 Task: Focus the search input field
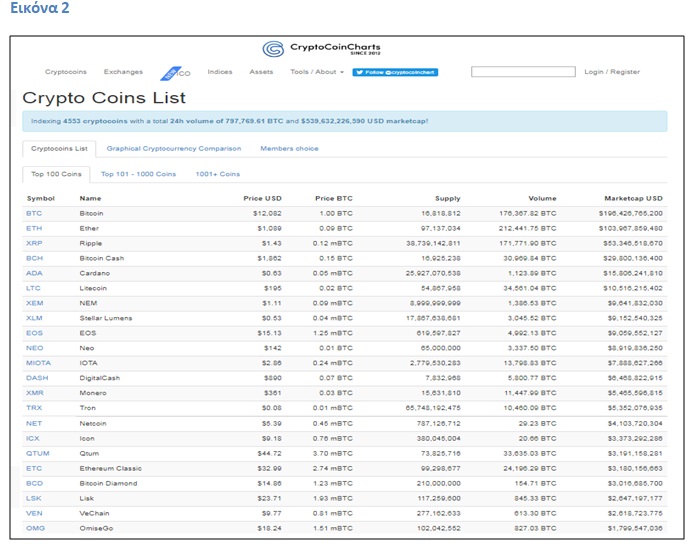pyautogui.click(x=523, y=72)
